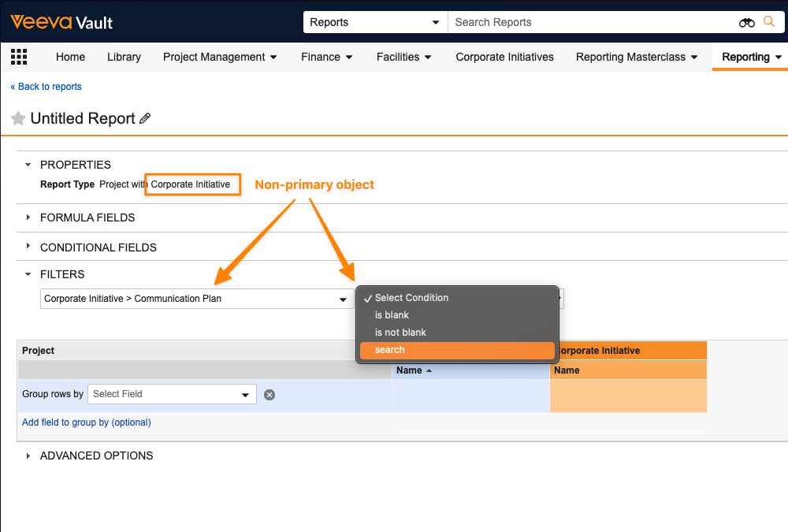Open the Finance tab dropdown
This screenshot has height=532, width=788.
click(327, 57)
